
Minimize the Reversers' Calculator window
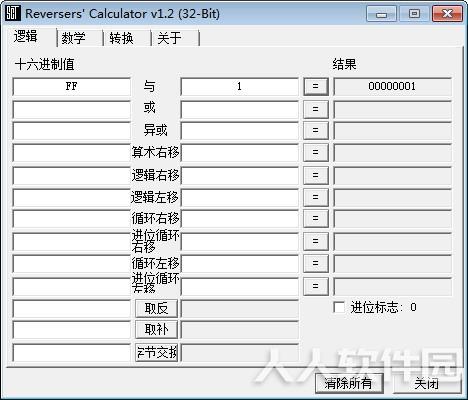click(381, 14)
